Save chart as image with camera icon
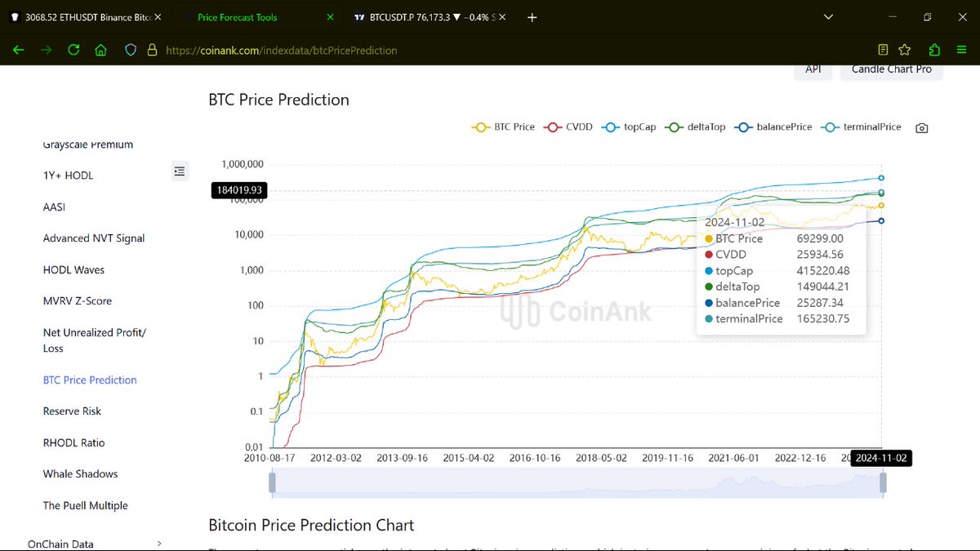This screenshot has width=980, height=551. pyautogui.click(x=921, y=128)
